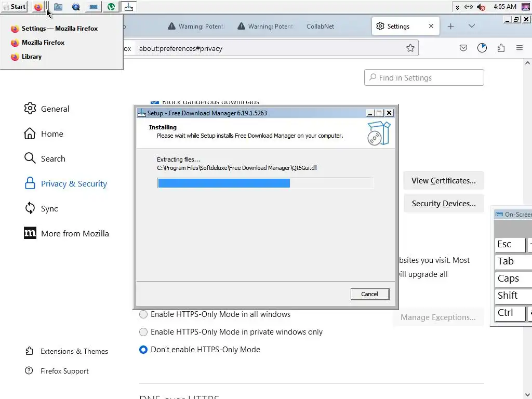This screenshot has height=399, width=532.
Task: Click the installation progress bar
Action: pos(265,183)
